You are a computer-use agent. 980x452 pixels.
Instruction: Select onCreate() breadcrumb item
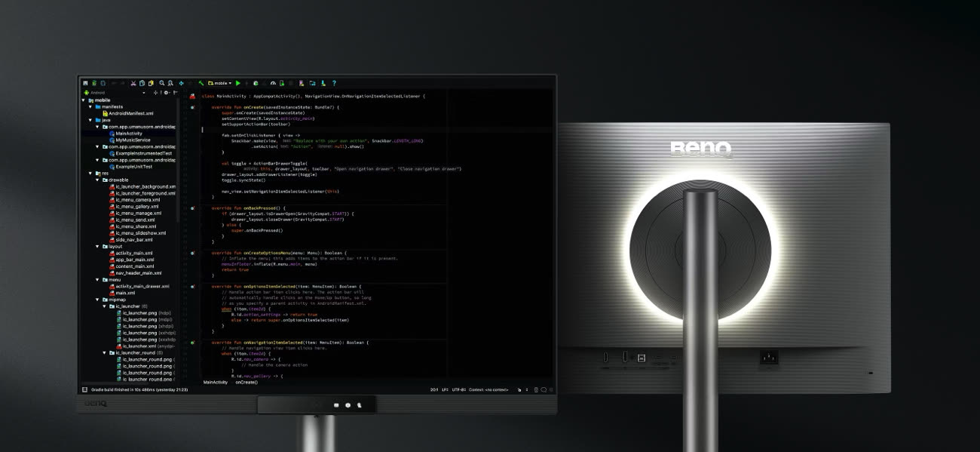[x=246, y=383]
